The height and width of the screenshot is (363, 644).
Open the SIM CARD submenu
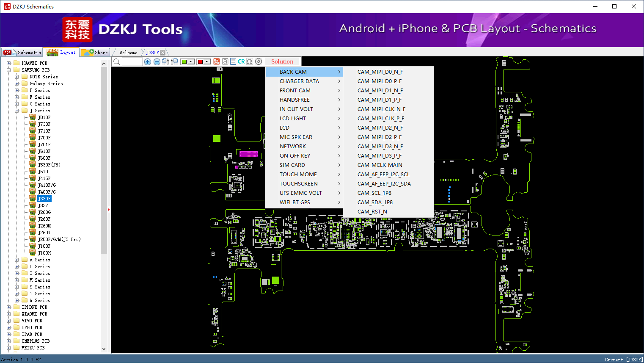click(304, 165)
